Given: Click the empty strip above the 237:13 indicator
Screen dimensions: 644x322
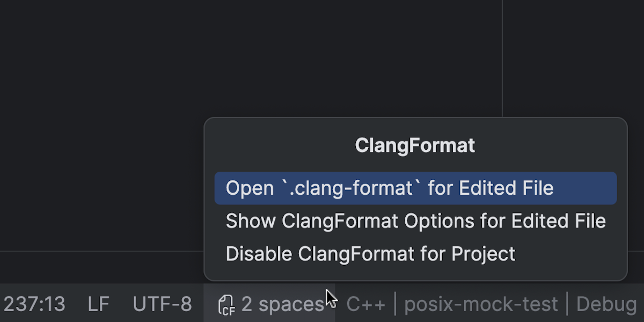Looking at the screenshot, I should point(102,267).
